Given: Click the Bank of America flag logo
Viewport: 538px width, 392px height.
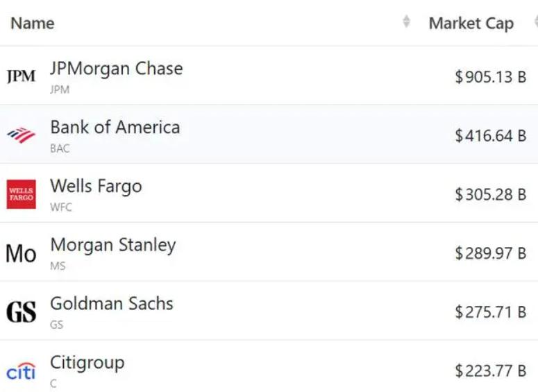Looking at the screenshot, I should (21, 135).
